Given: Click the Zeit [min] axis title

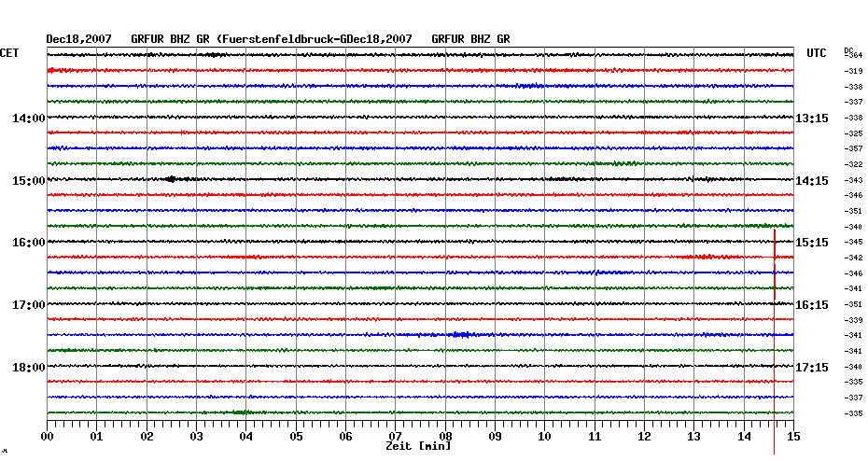Looking at the screenshot, I should point(418,446).
